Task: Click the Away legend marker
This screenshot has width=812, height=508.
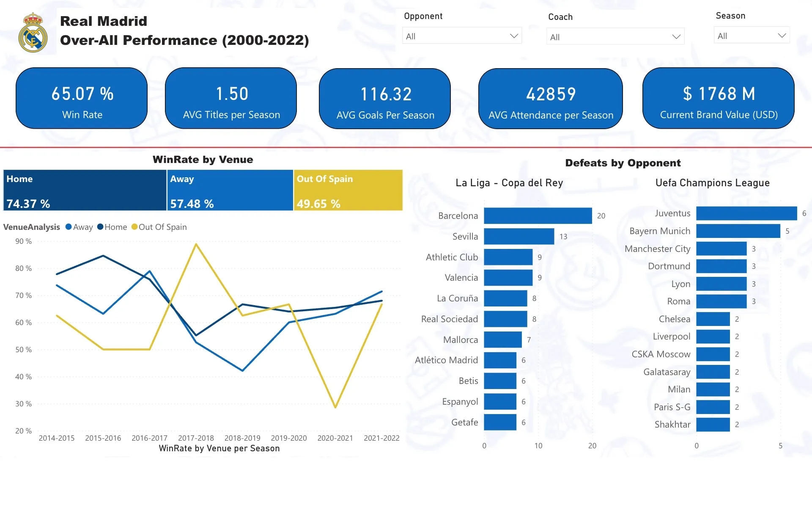Action: tap(69, 227)
